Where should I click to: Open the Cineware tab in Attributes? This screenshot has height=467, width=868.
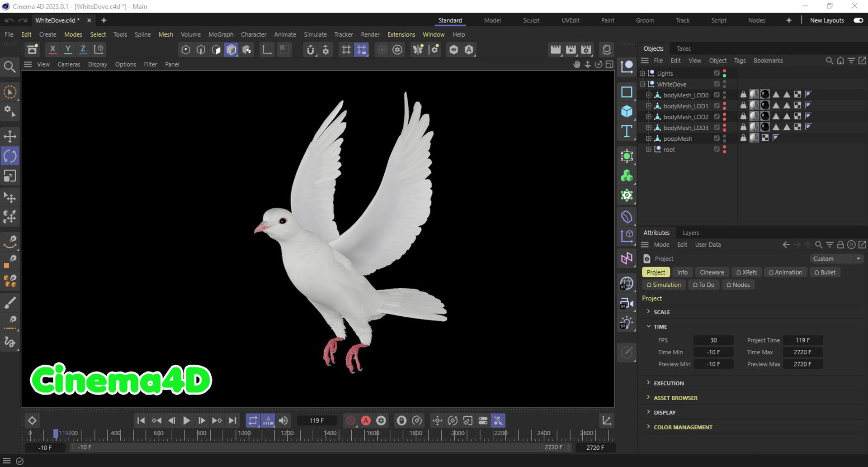pyautogui.click(x=712, y=272)
